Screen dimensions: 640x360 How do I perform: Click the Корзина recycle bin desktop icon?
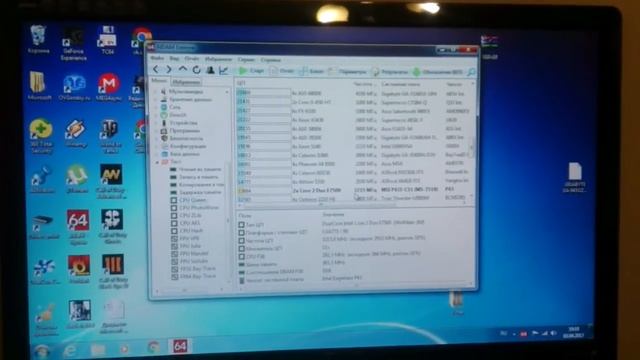click(38, 39)
